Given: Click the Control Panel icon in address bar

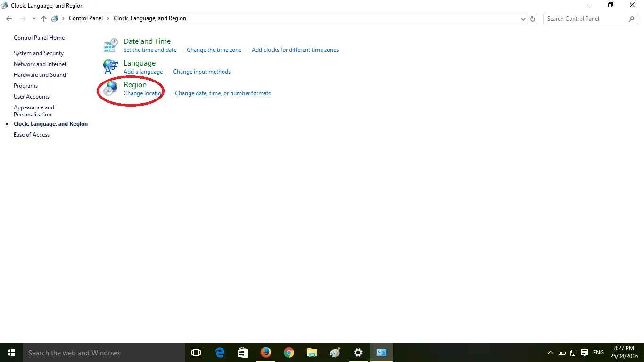Looking at the screenshot, I should [x=55, y=19].
